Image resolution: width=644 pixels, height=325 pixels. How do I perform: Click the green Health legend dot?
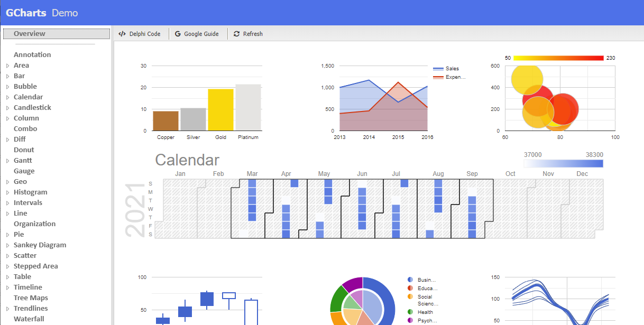coord(410,312)
